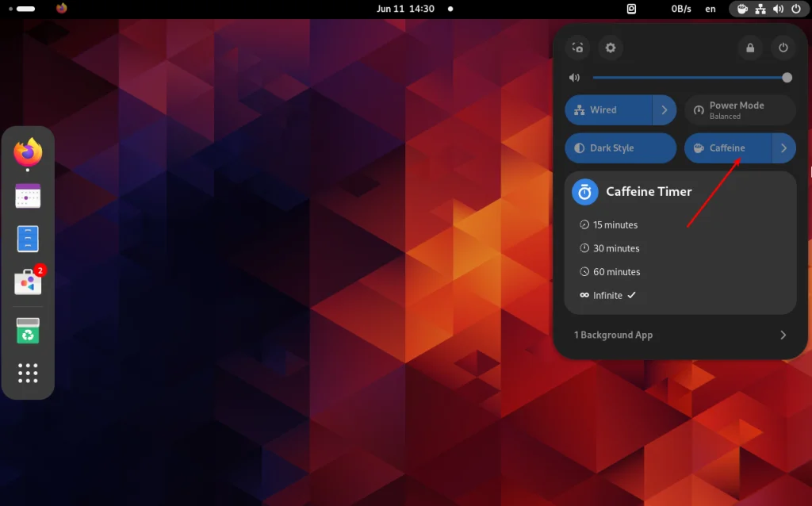The height and width of the screenshot is (506, 812).
Task: Select Infinite caffeine timer option
Action: pos(680,295)
